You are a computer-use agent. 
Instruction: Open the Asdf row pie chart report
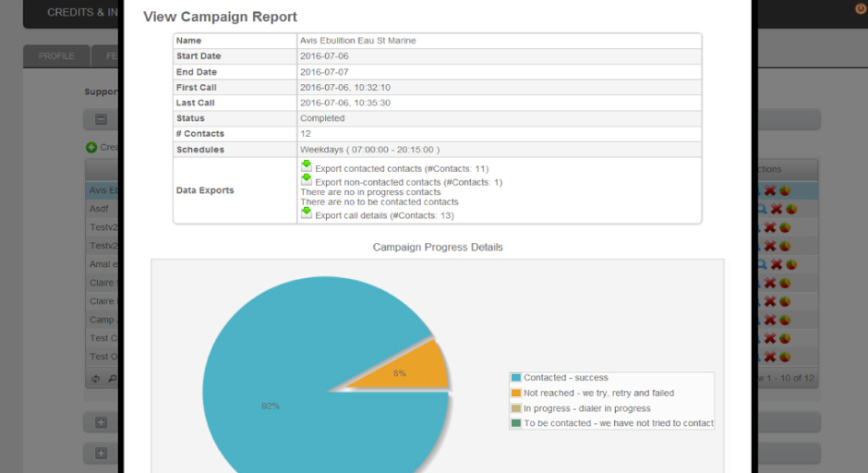[x=791, y=209]
